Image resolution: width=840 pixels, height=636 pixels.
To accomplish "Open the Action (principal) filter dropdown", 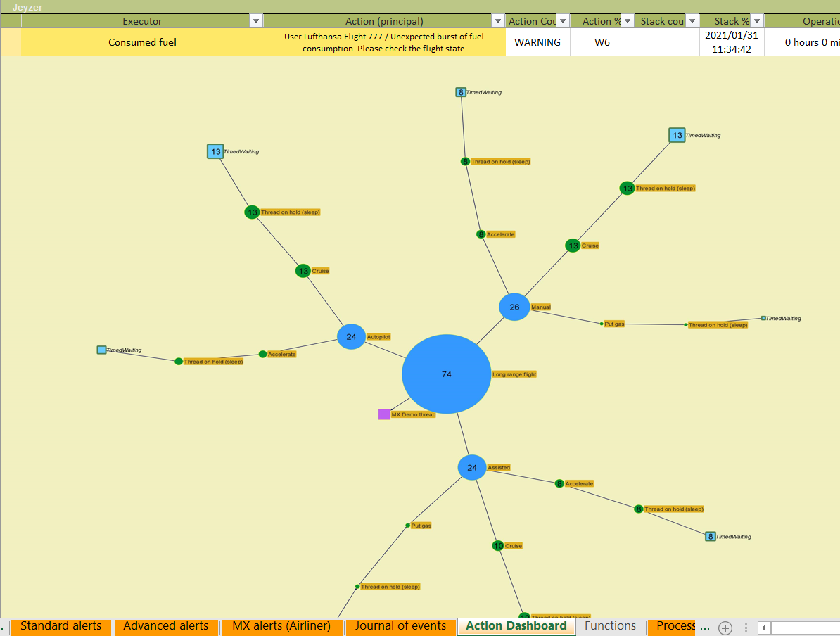I will coord(498,21).
